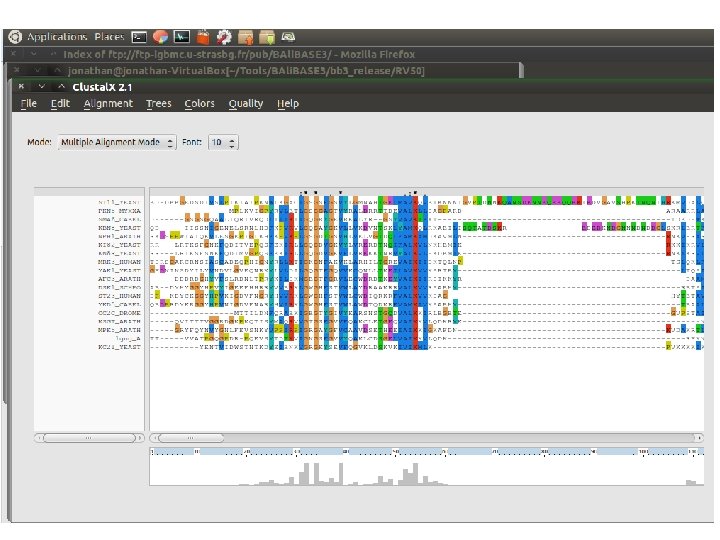Select the KC21_YEAST sequence at list bottom
Viewport: 720px width, 540px height.
[119, 347]
